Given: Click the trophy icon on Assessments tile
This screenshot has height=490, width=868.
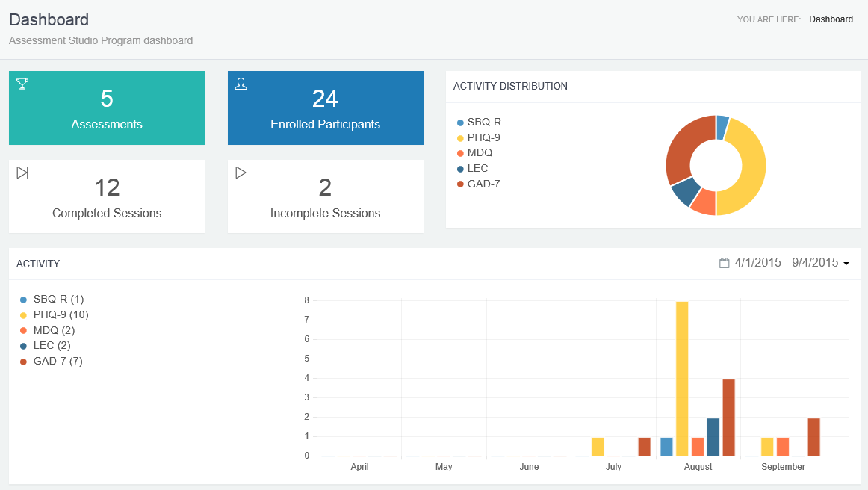Looking at the screenshot, I should tap(22, 84).
